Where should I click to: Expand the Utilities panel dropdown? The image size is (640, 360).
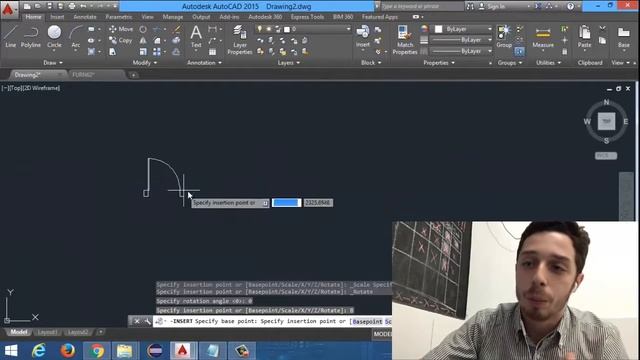(x=548, y=63)
